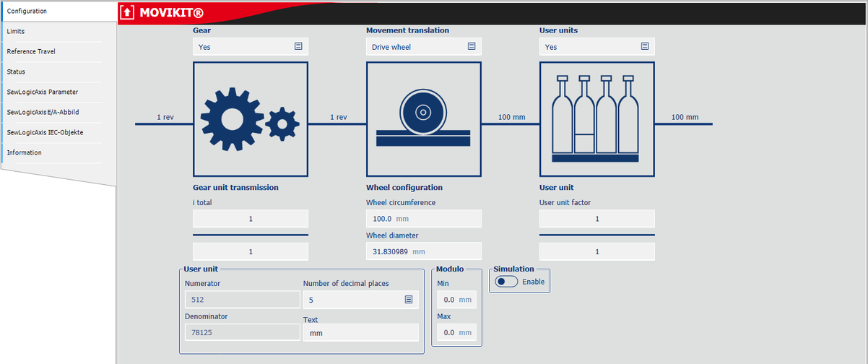Click the Wheel circumference input field
The image size is (868, 364).
click(423, 219)
